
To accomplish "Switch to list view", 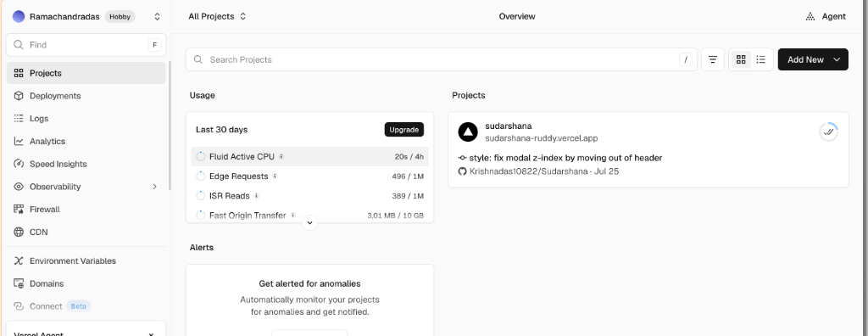I will pos(761,60).
